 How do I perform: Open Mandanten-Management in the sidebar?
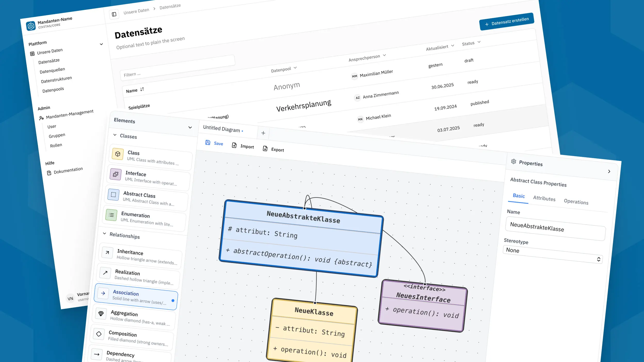(x=70, y=114)
